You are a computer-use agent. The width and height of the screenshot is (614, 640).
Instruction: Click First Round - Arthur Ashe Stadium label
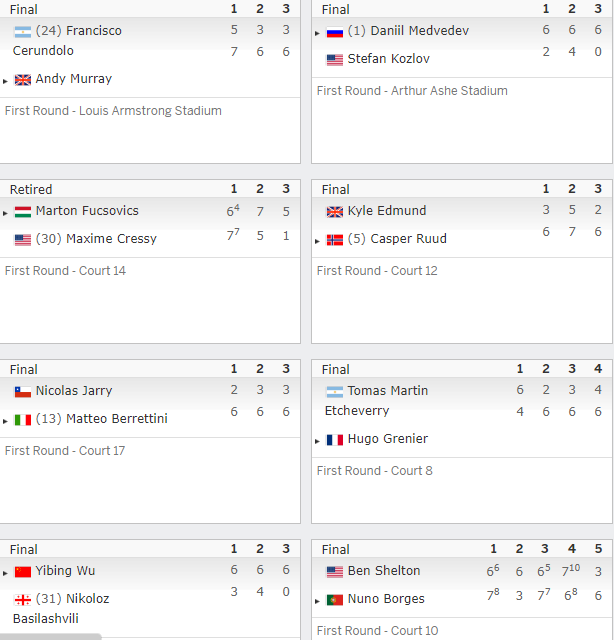[x=412, y=91]
